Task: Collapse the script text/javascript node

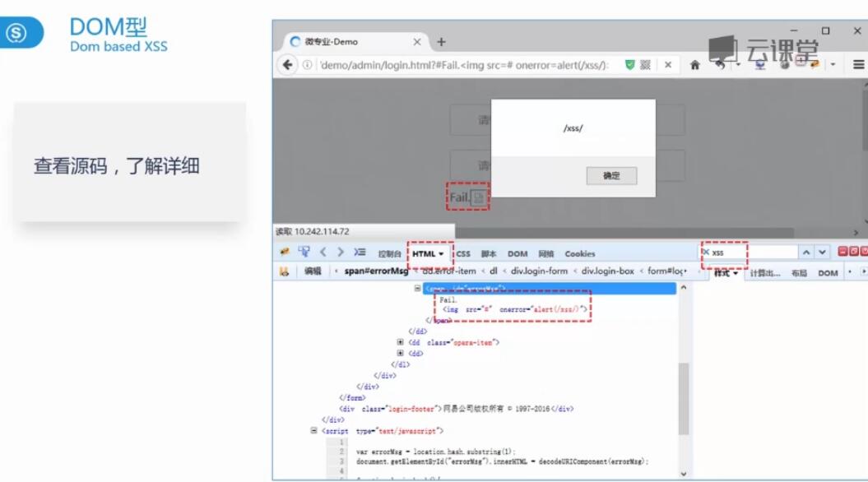Action: click(x=313, y=430)
